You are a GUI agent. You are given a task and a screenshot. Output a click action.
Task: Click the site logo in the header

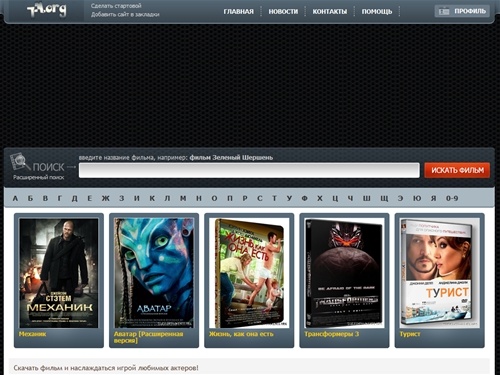coord(47,10)
